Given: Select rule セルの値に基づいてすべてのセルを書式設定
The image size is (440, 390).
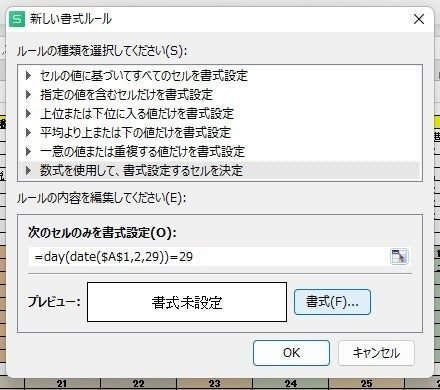Looking at the screenshot, I should click(220, 76).
